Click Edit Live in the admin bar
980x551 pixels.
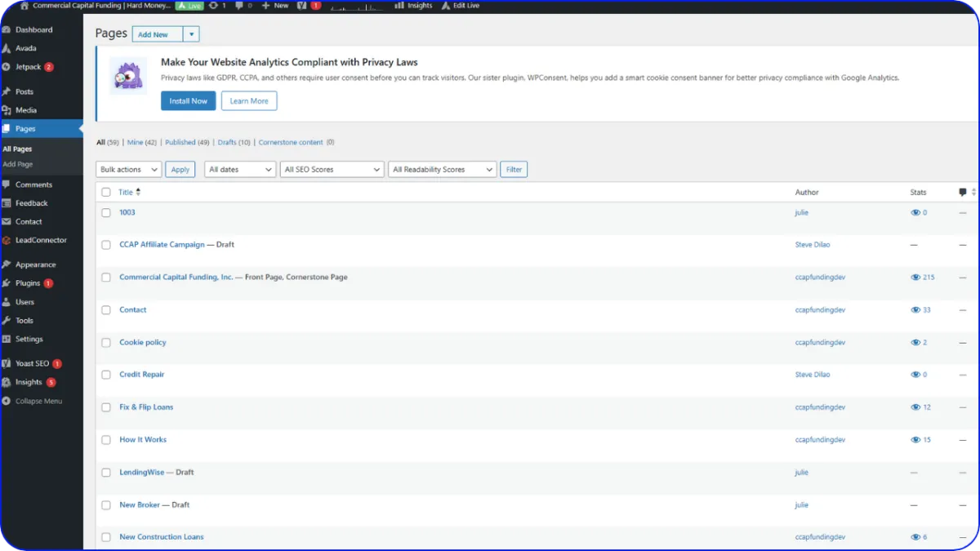pyautogui.click(x=461, y=5)
